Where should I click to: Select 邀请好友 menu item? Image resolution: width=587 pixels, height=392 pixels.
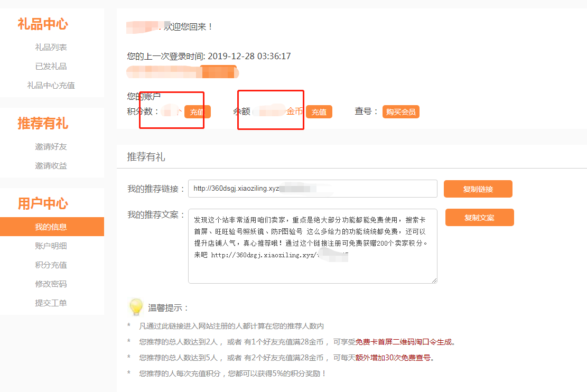(x=51, y=146)
